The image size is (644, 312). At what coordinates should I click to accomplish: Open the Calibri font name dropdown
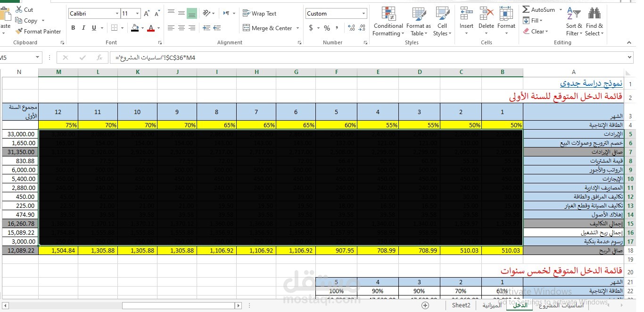point(116,14)
